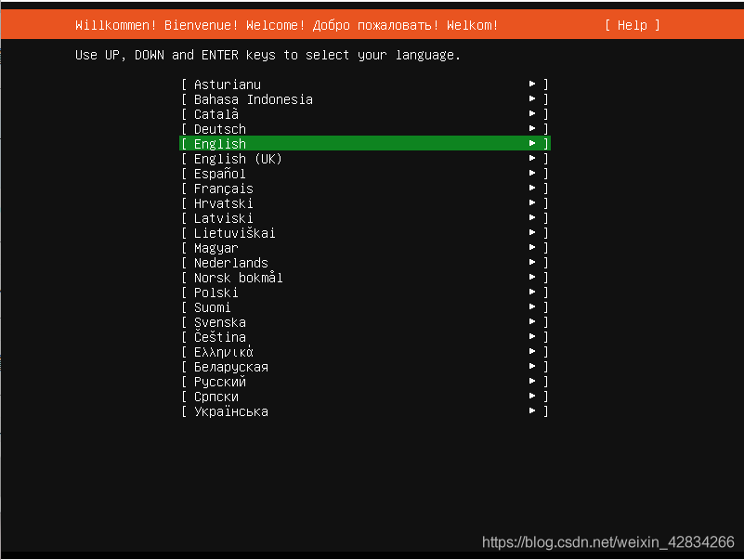Choose Català from the list
Screen dimensions: 744x560
pos(365,114)
